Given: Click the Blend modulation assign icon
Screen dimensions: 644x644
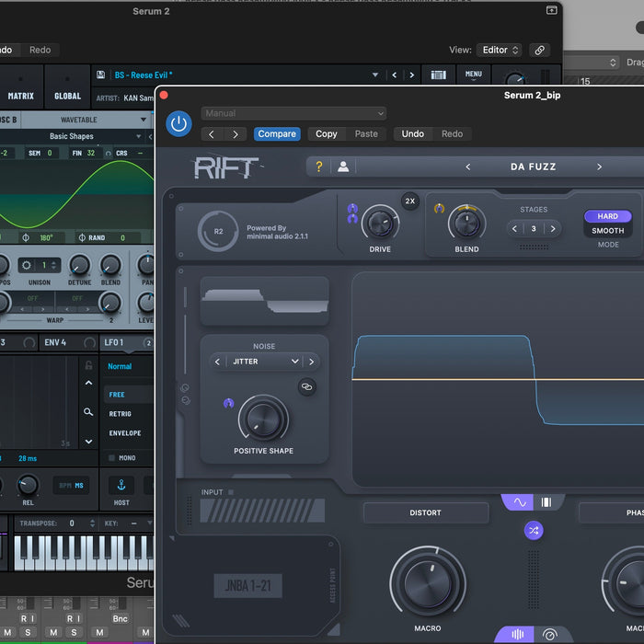Looking at the screenshot, I should 439,208.
